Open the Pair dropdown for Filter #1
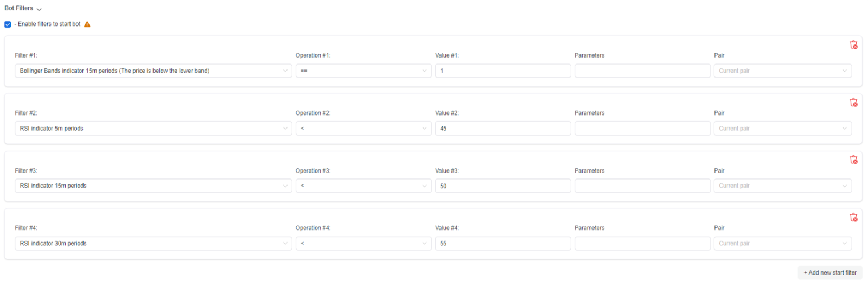 point(782,71)
